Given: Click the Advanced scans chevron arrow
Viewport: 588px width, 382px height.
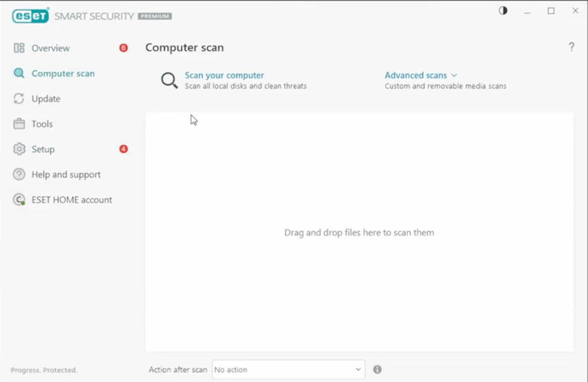Looking at the screenshot, I should point(454,75).
